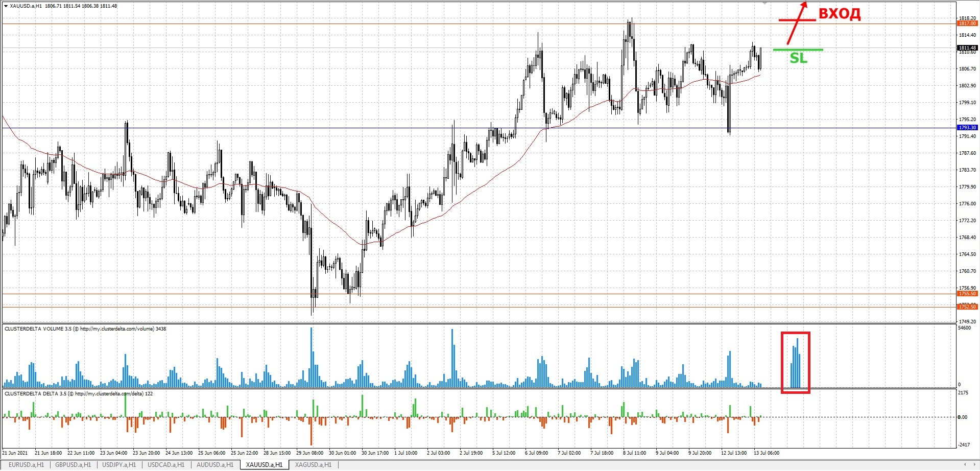Screen dimensions: 980x471
Task: Select the green SL line object
Action: pyautogui.click(x=798, y=50)
